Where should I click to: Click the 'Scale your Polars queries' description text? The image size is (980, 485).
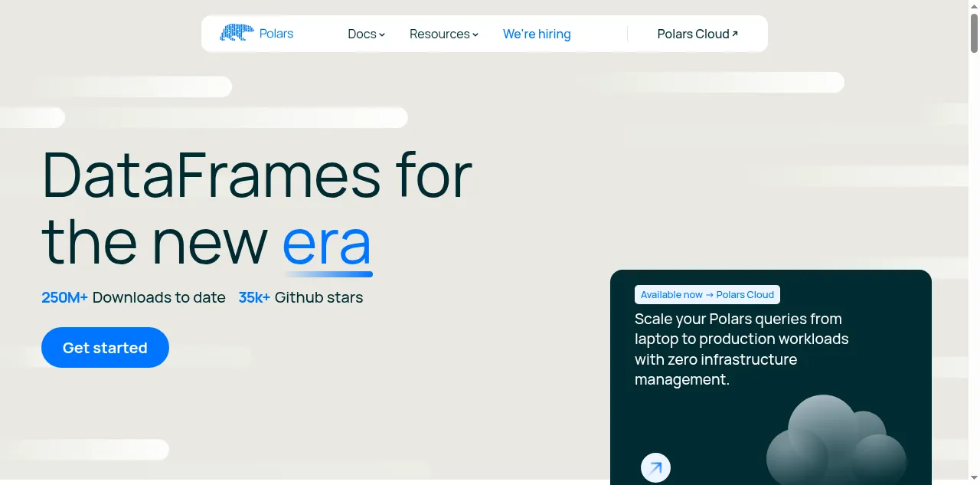[x=742, y=349]
